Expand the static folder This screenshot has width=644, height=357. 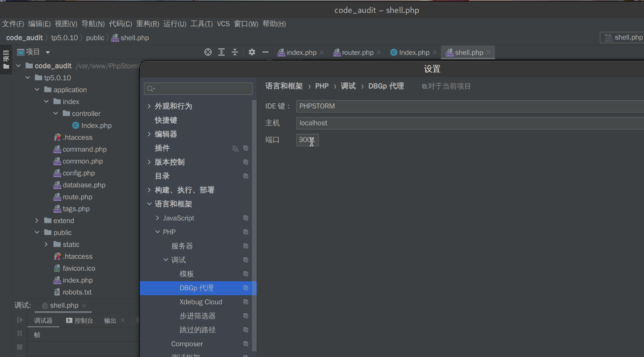point(46,244)
